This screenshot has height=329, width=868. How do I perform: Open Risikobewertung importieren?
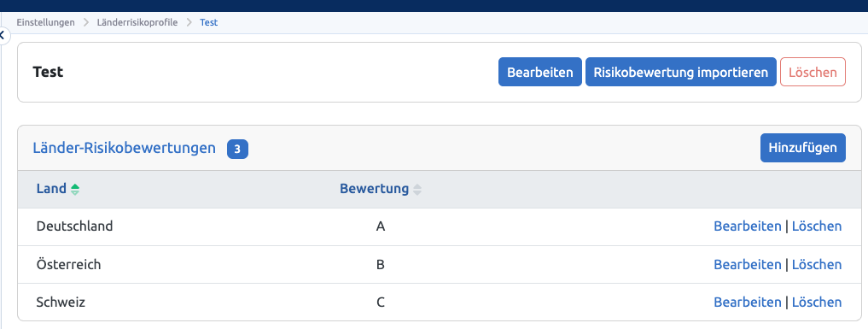coord(681,72)
